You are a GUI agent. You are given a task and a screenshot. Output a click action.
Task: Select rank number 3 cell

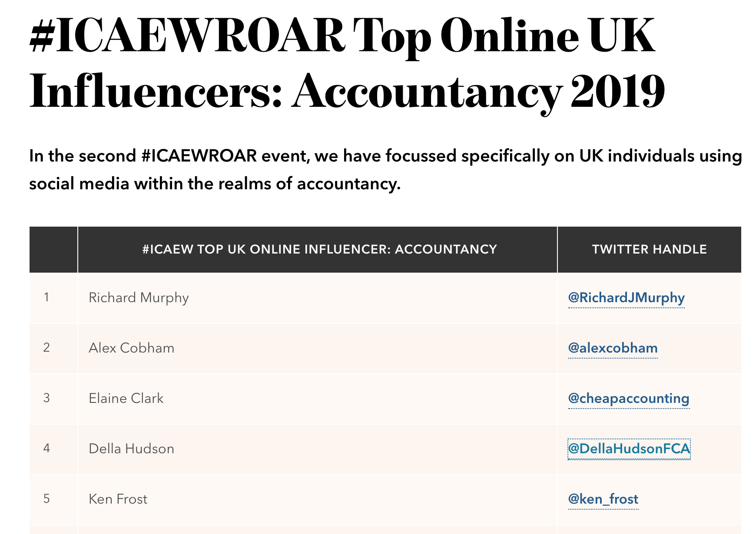click(46, 398)
